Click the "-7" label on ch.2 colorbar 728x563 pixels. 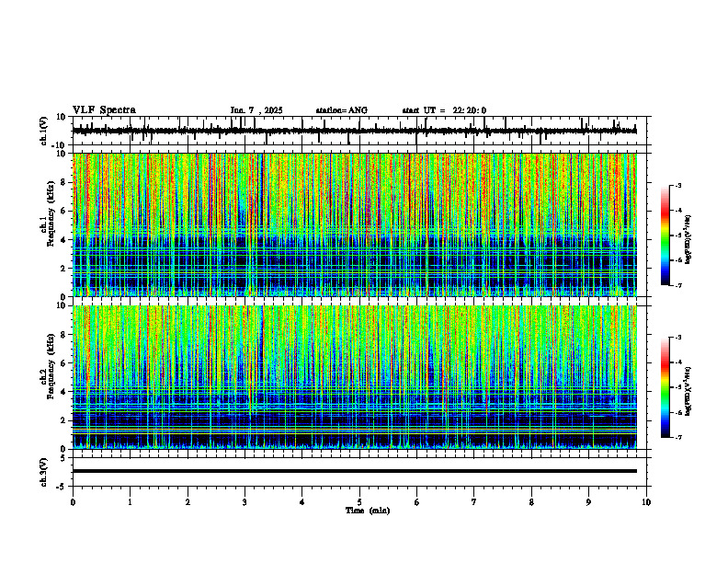pos(677,437)
